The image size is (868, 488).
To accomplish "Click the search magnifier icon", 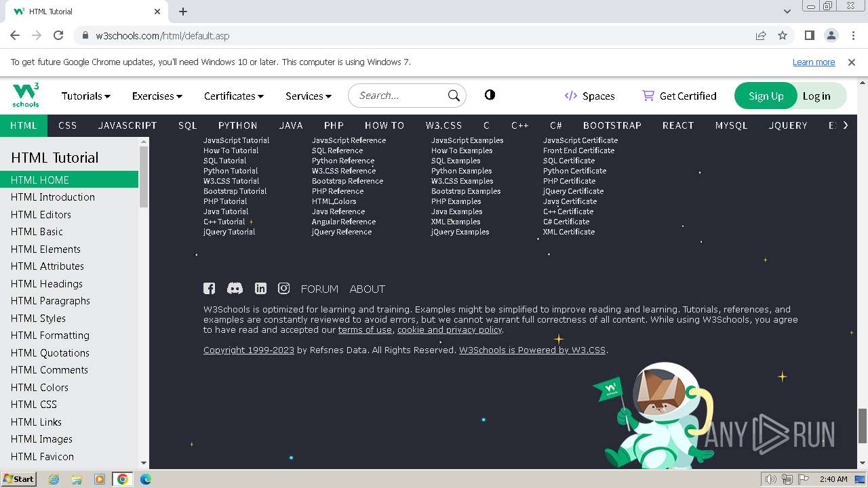I will tap(454, 96).
